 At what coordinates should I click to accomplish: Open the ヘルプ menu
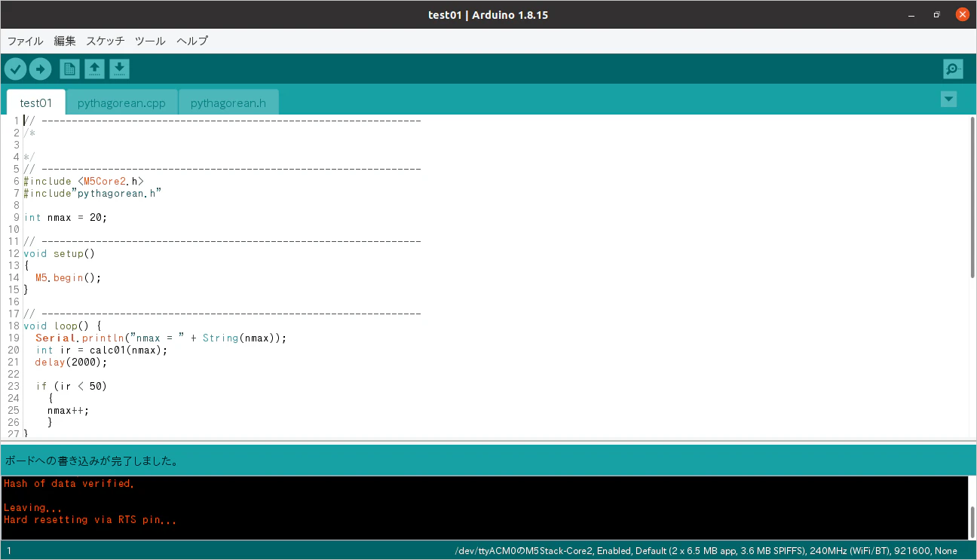192,41
